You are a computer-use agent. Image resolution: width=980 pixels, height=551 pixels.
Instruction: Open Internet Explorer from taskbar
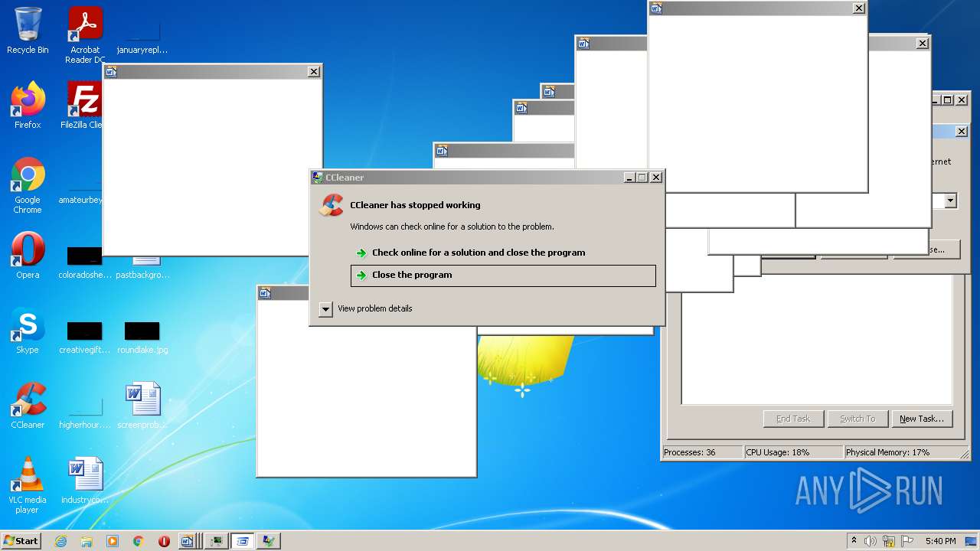(x=60, y=541)
